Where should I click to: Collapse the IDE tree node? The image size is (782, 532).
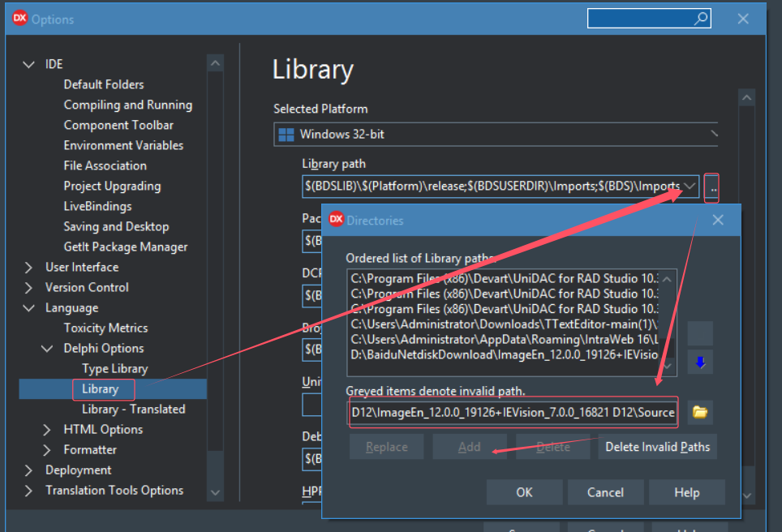(29, 64)
